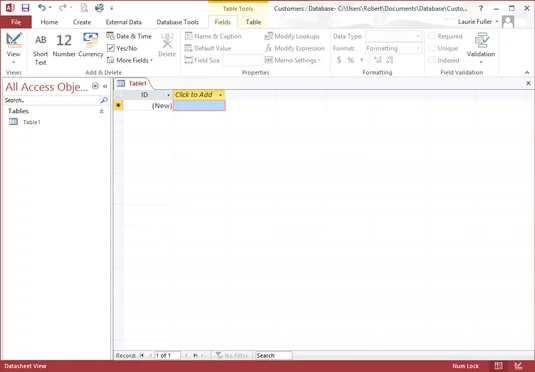Expand the More Fields dropdown
This screenshot has width=535, height=372.
coord(130,60)
